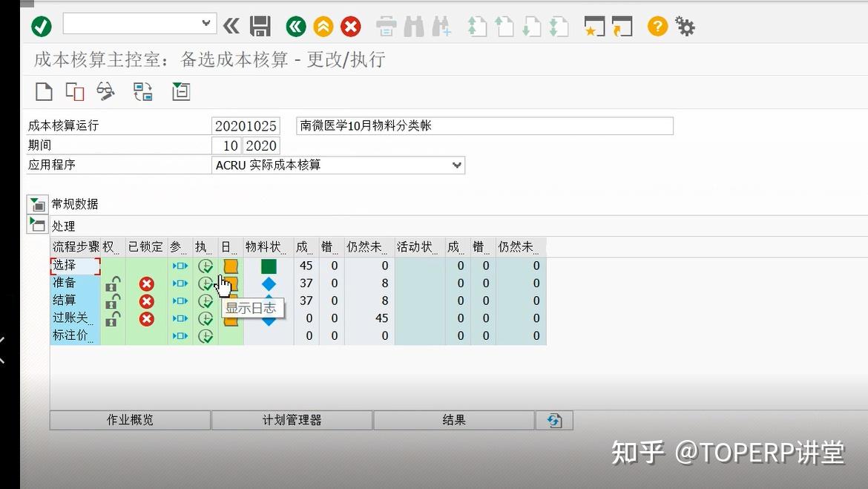Screen dimensions: 868x489
Task: Click the 成本核算运行 input field
Action: pos(246,125)
